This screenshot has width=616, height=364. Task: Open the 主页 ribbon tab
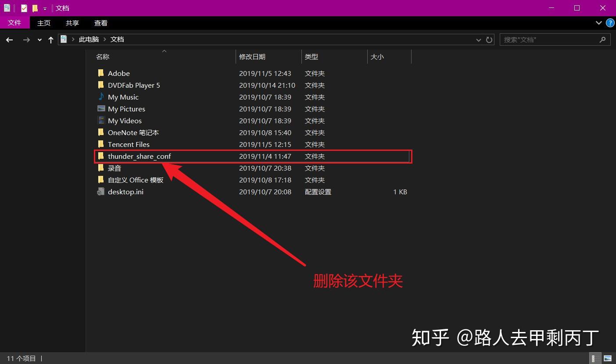click(x=44, y=23)
